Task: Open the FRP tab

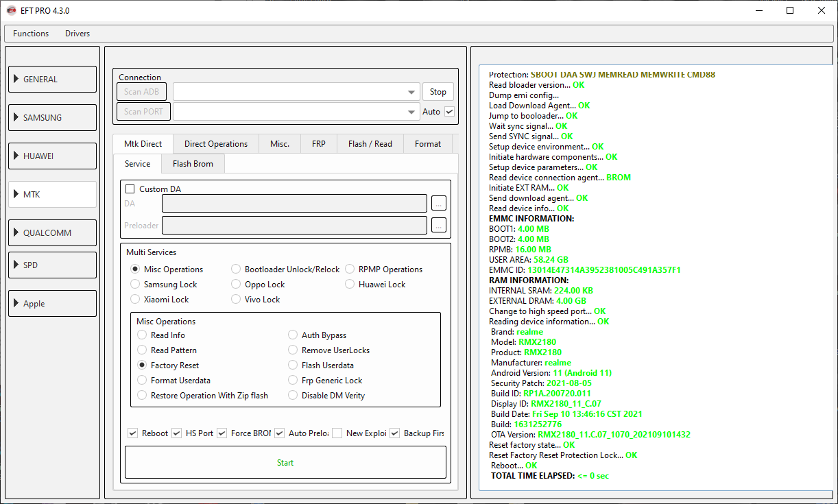Action: coord(319,144)
